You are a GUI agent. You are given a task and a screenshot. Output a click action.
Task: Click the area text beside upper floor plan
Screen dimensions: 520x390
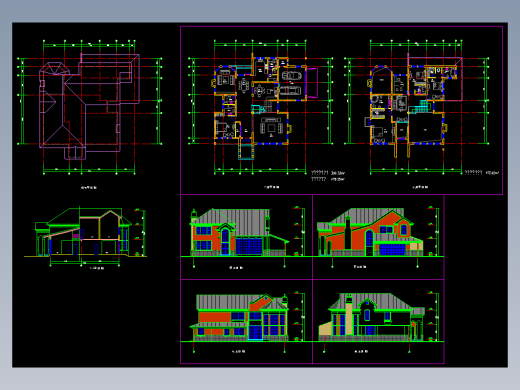(482, 173)
